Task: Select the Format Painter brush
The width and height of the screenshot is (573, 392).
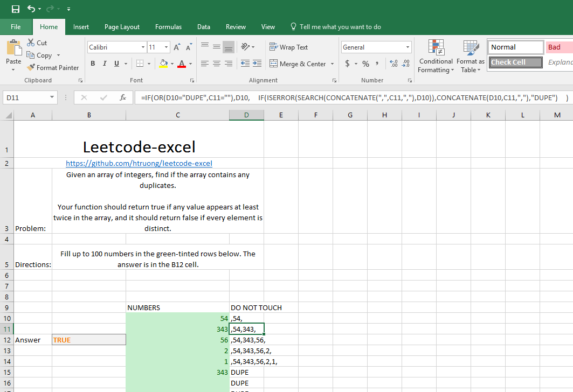Action: tap(31, 67)
